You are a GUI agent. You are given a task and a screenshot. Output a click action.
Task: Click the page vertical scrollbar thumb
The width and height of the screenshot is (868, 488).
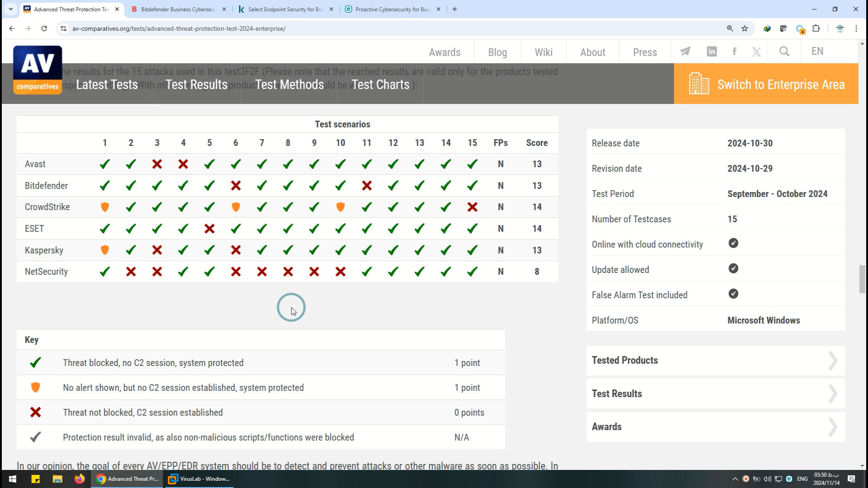[x=862, y=279]
